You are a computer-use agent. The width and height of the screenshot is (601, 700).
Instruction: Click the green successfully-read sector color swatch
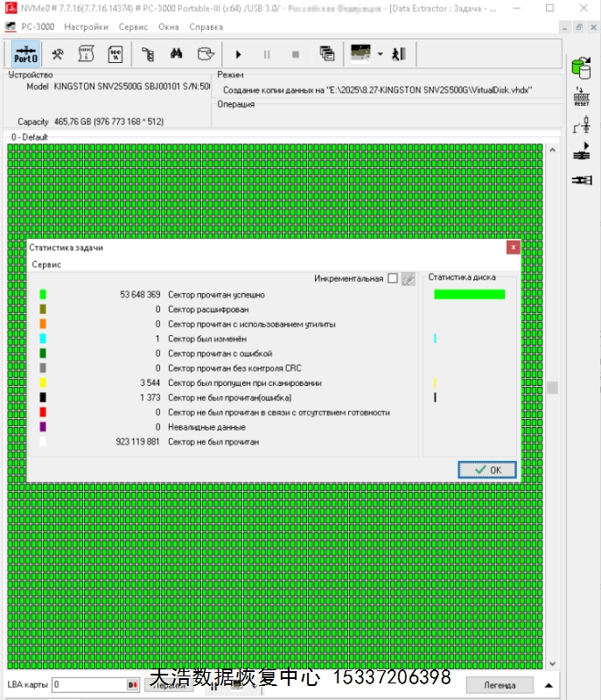point(43,295)
